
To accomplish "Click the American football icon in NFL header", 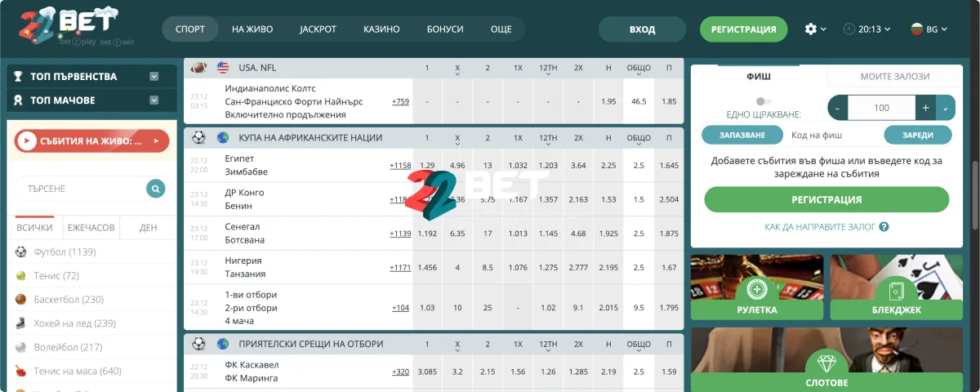I will 199,68.
